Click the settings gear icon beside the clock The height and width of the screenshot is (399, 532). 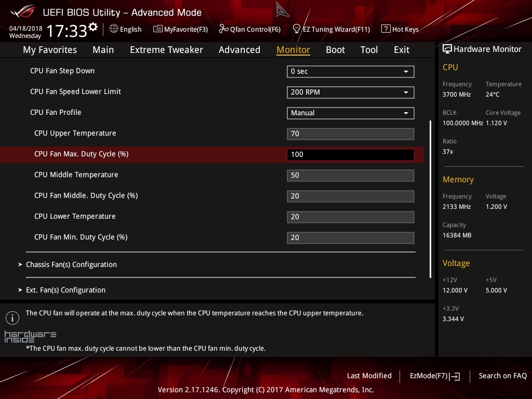pos(93,27)
